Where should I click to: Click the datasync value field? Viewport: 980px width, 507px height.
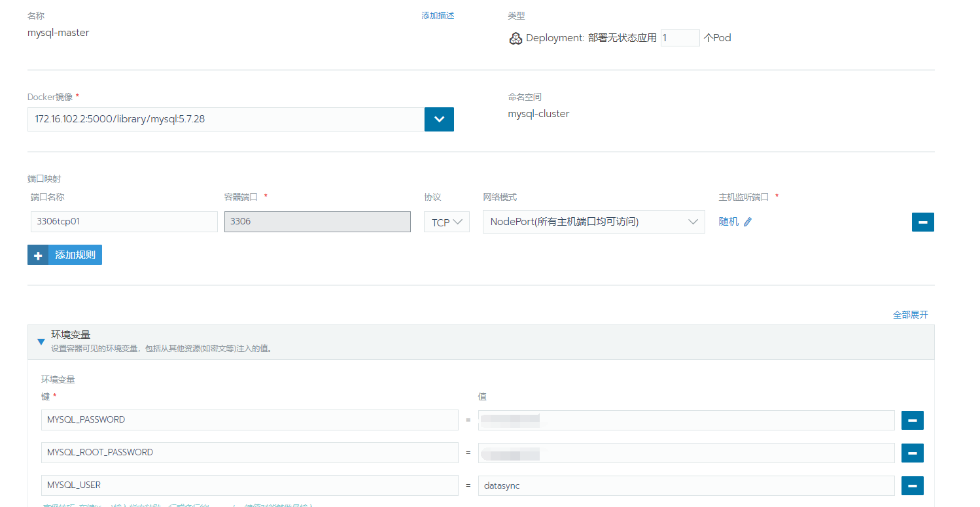click(x=686, y=485)
